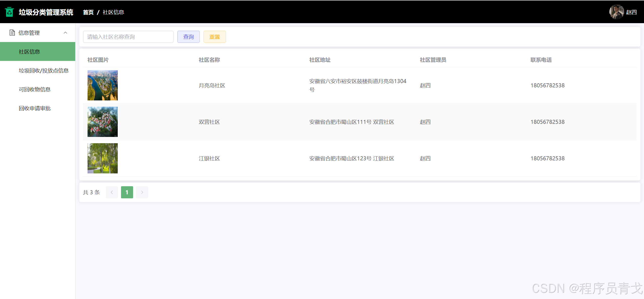Open 双营社区 picture thumbnail
The image size is (644, 299).
click(x=103, y=122)
